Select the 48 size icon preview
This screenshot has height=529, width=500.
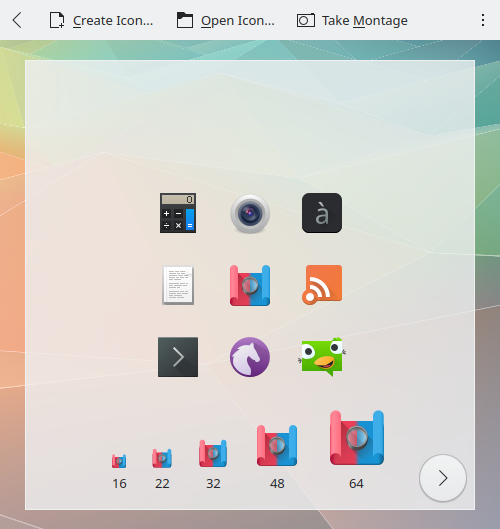(277, 446)
